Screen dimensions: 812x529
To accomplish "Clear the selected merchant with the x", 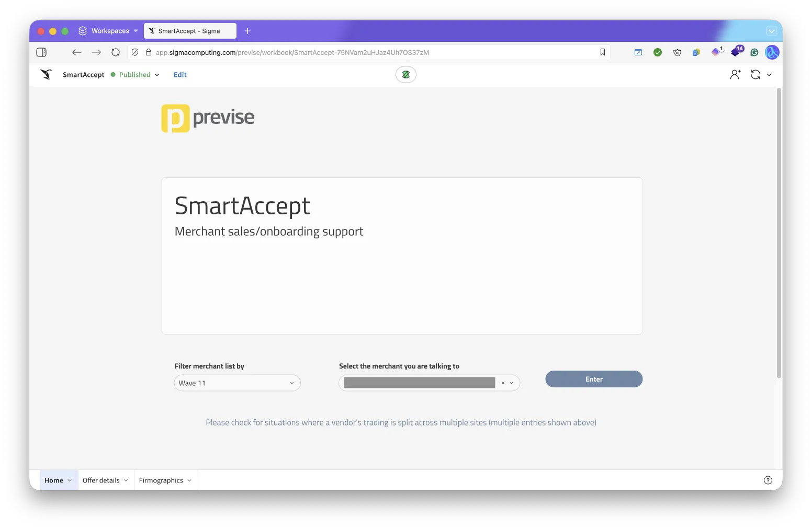I will 503,383.
